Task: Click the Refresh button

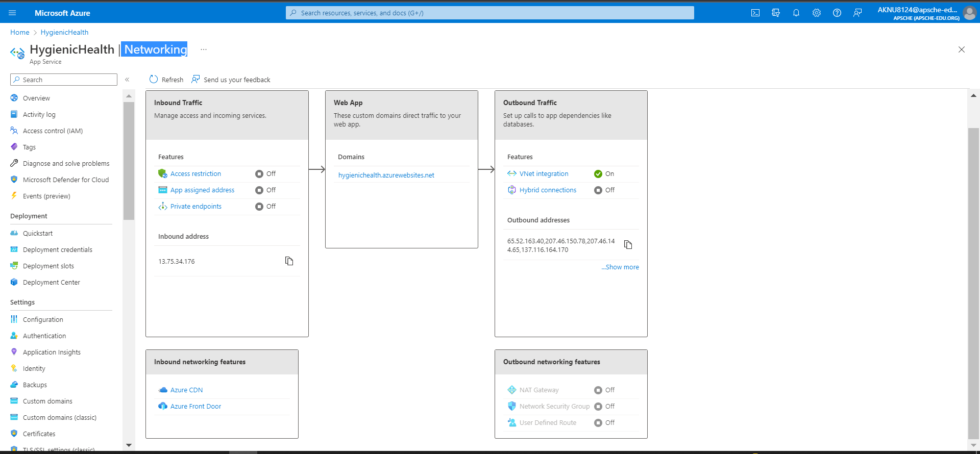Action: [166, 80]
